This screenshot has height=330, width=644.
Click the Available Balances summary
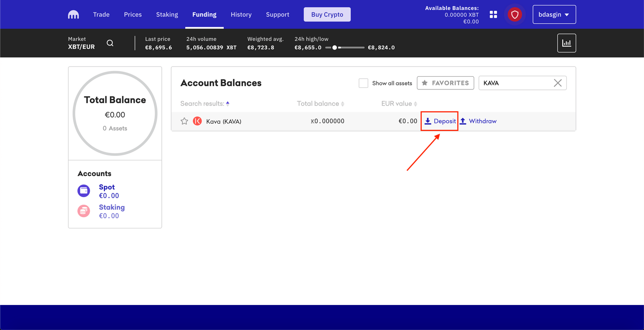[x=452, y=15]
